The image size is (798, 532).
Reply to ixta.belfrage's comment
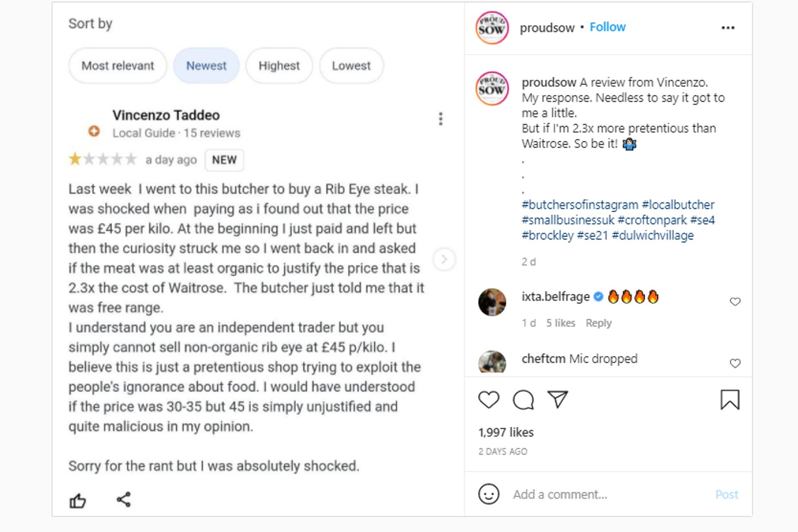click(598, 323)
